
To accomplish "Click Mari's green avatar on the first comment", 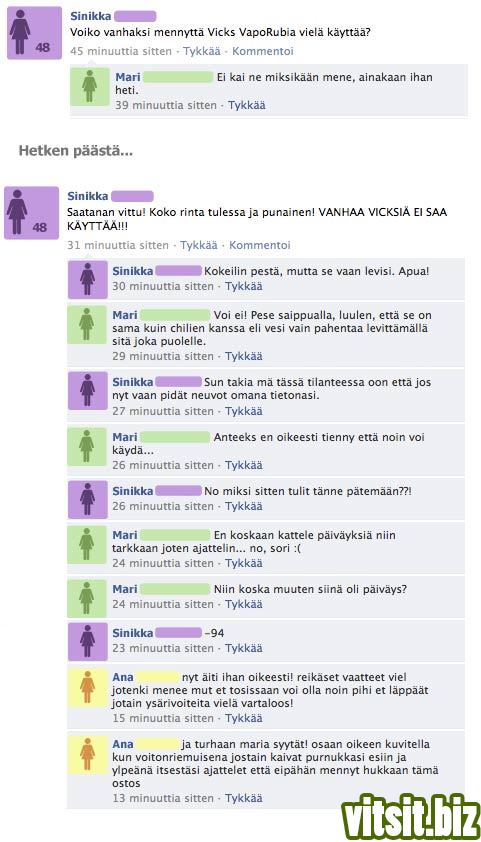I will 90,86.
